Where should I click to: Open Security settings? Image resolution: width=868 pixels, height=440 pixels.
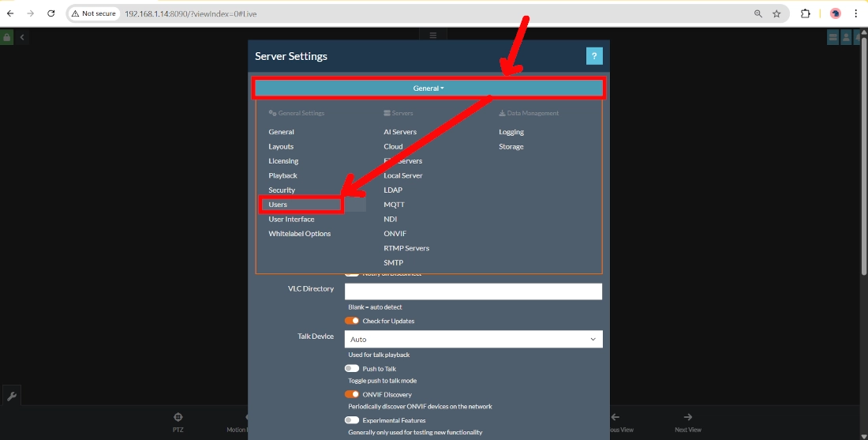tap(282, 190)
